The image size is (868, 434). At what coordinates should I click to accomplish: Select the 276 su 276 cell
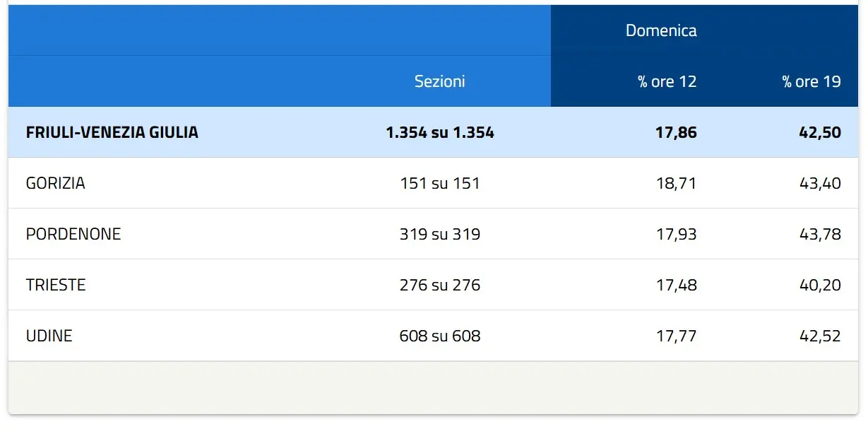pos(439,285)
